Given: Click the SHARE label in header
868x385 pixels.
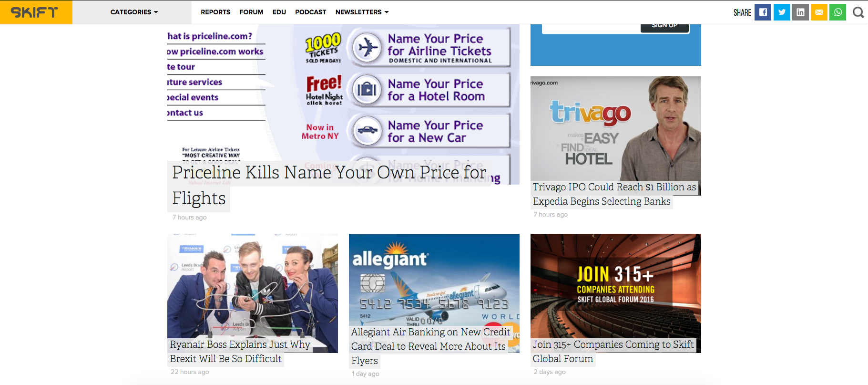Looking at the screenshot, I should coord(742,12).
